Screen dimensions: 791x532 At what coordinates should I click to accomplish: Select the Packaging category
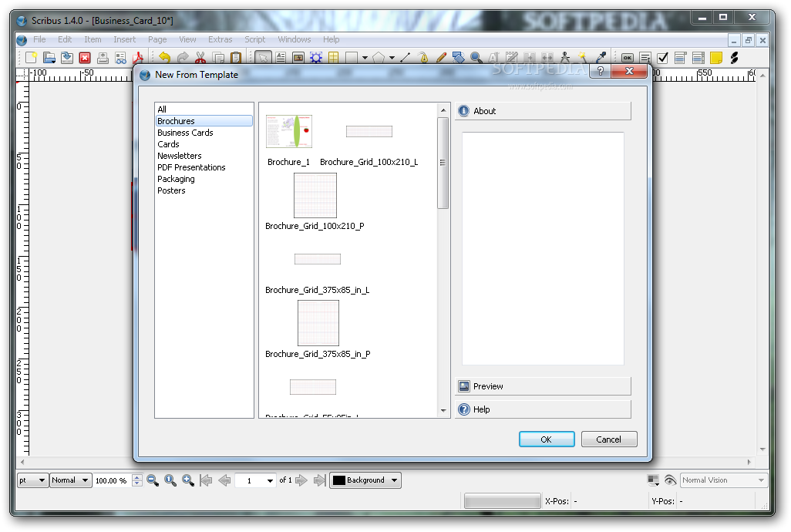pos(176,179)
